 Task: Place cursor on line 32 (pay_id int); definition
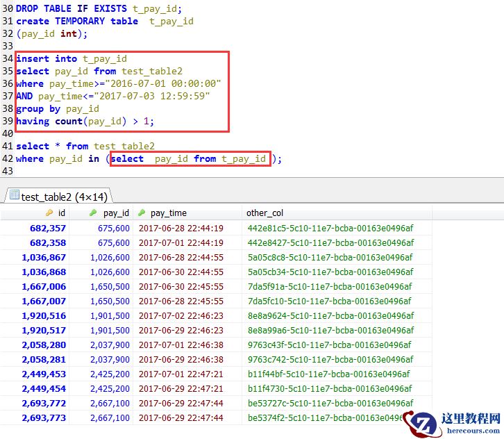[52, 34]
